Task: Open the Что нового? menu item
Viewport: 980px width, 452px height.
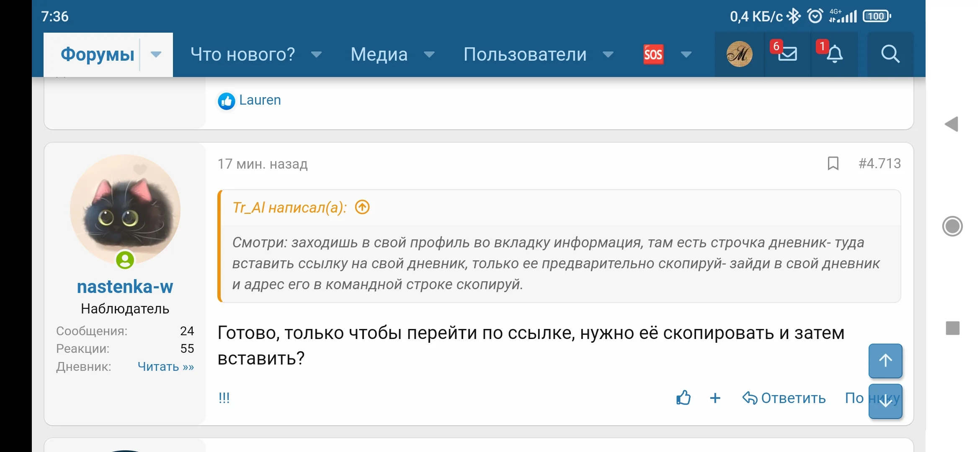Action: coord(243,54)
